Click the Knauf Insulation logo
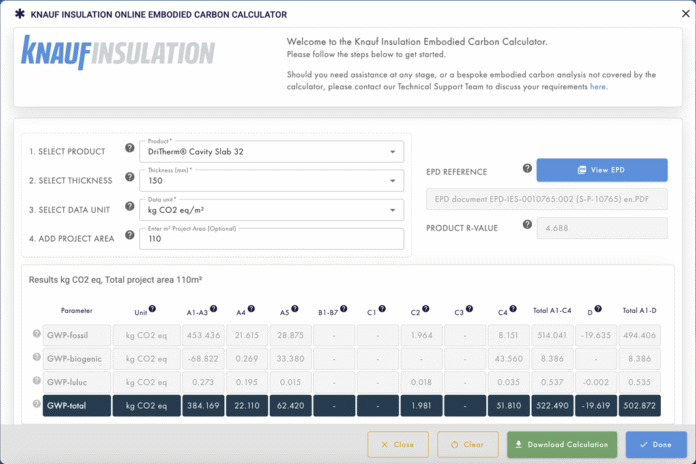Screen dimensions: 696x464 (118, 53)
